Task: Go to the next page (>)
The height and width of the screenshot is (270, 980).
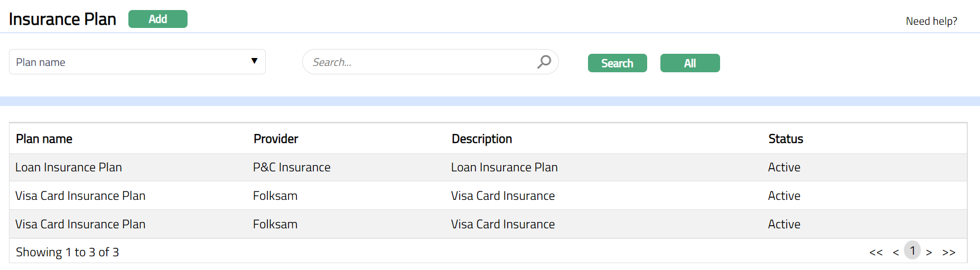Action: [x=929, y=253]
